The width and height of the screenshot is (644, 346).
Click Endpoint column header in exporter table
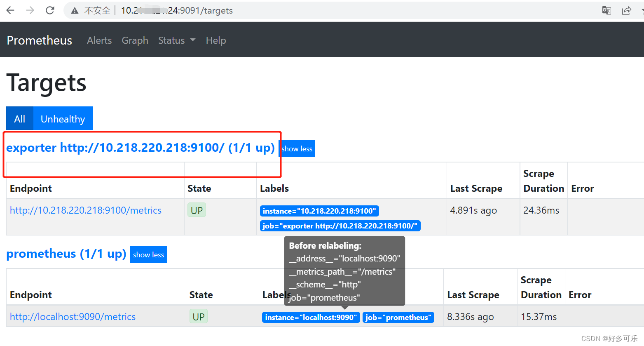point(31,188)
